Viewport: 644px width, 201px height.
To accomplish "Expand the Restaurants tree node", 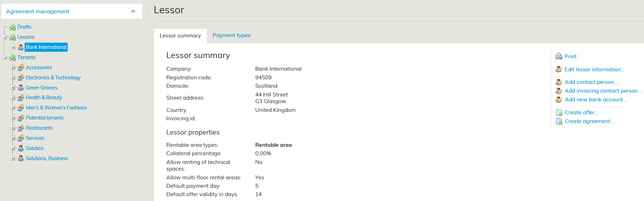I will 13,128.
